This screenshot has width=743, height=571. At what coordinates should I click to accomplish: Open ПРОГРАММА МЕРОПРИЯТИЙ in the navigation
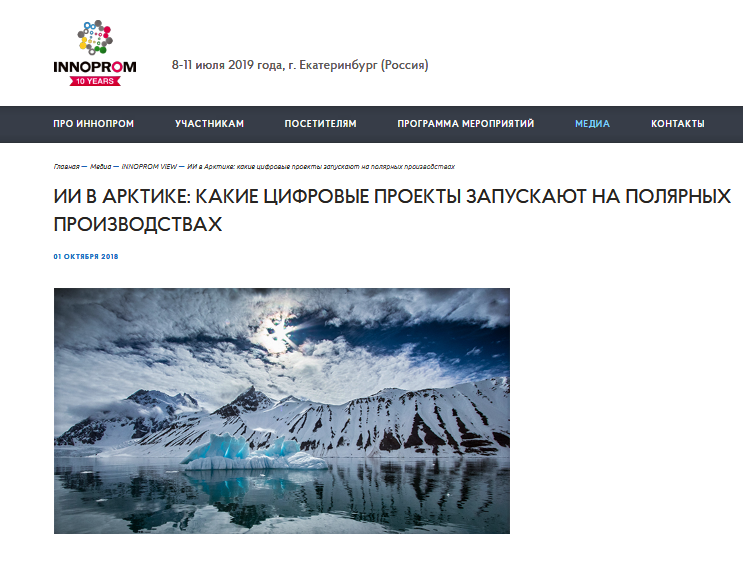click(x=465, y=124)
